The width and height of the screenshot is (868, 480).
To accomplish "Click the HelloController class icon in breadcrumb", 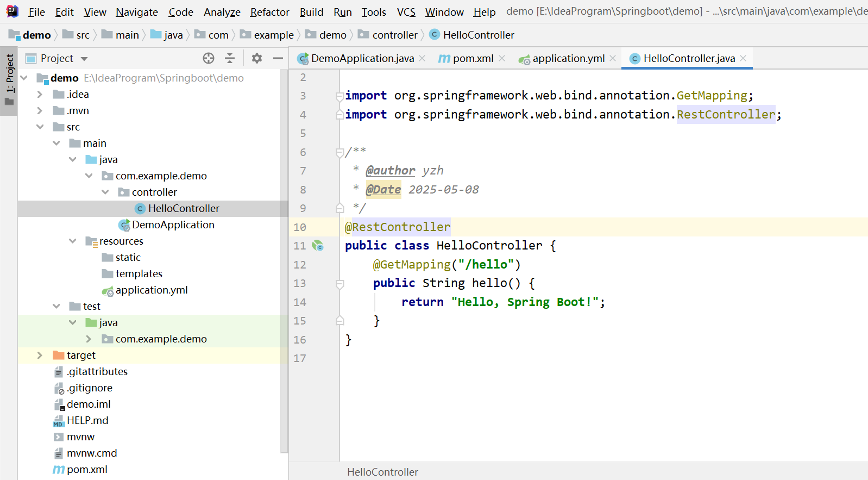I will 435,35.
